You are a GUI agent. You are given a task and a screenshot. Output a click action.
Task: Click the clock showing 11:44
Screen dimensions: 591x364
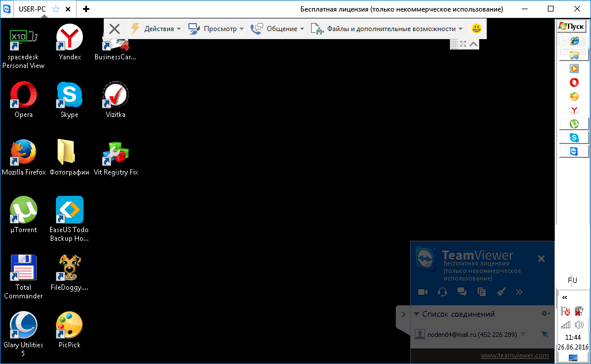[x=573, y=338]
